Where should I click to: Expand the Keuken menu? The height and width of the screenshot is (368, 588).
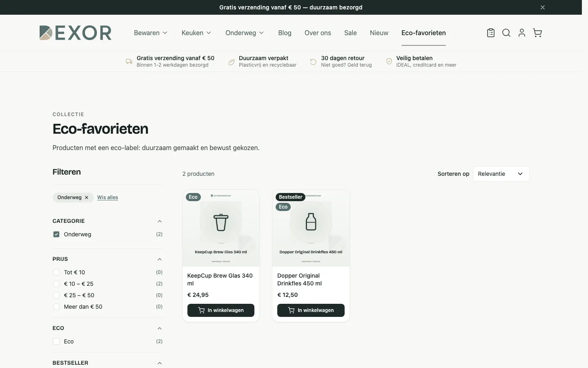point(196,33)
